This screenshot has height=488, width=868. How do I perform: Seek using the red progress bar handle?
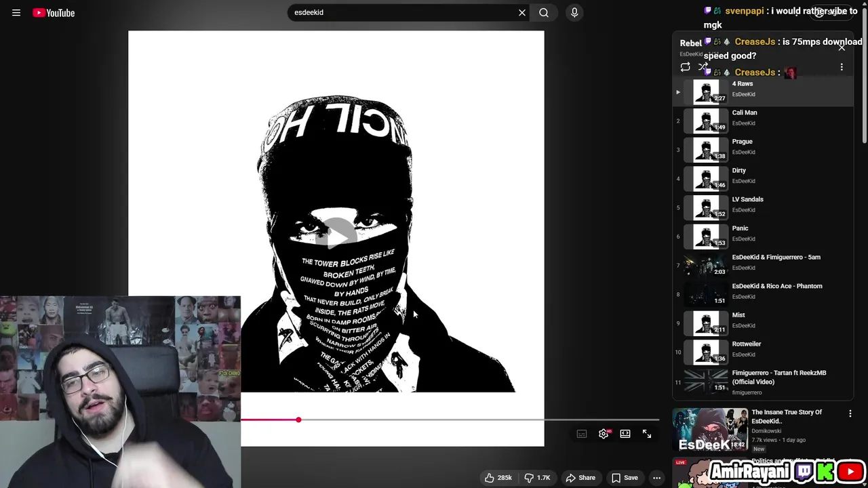tap(298, 420)
